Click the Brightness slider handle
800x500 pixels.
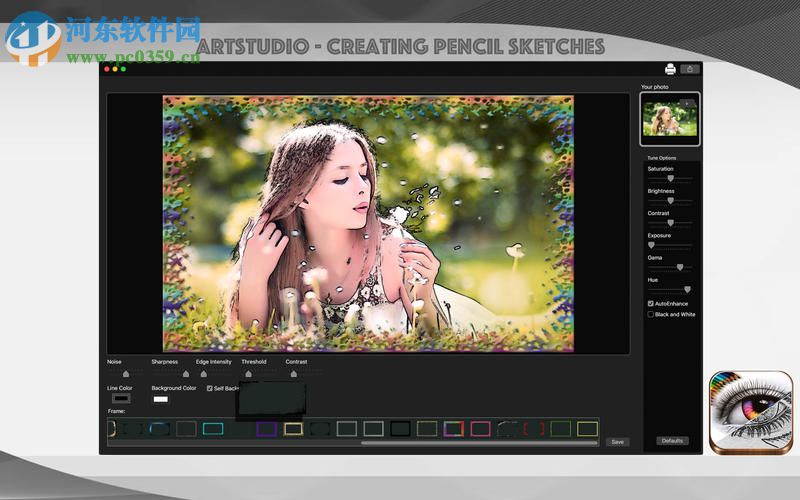[x=670, y=201]
